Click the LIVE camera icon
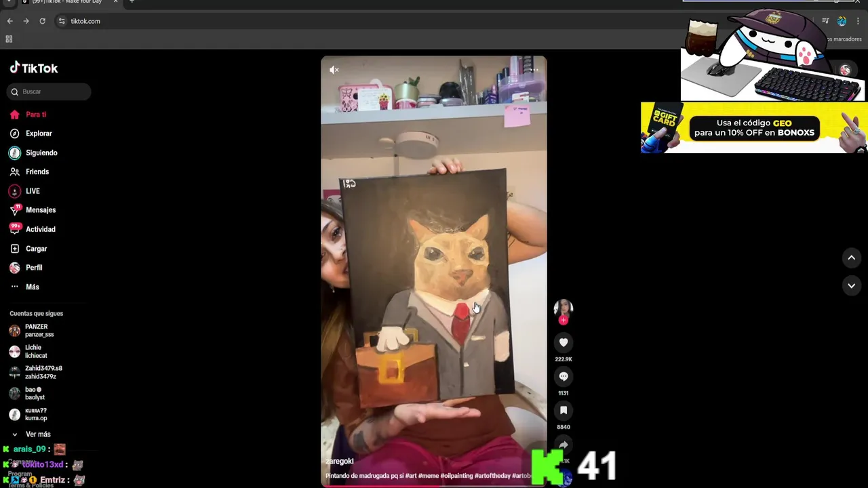 (x=14, y=191)
